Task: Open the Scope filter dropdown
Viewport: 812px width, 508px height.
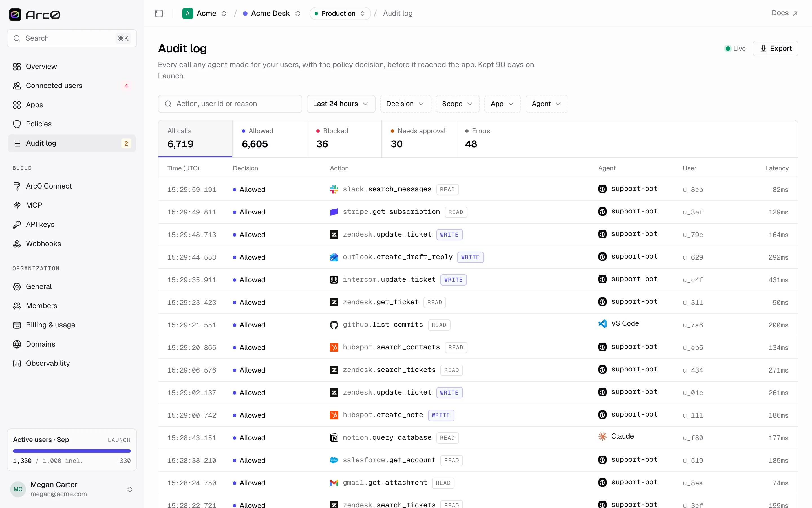Action: 457,104
